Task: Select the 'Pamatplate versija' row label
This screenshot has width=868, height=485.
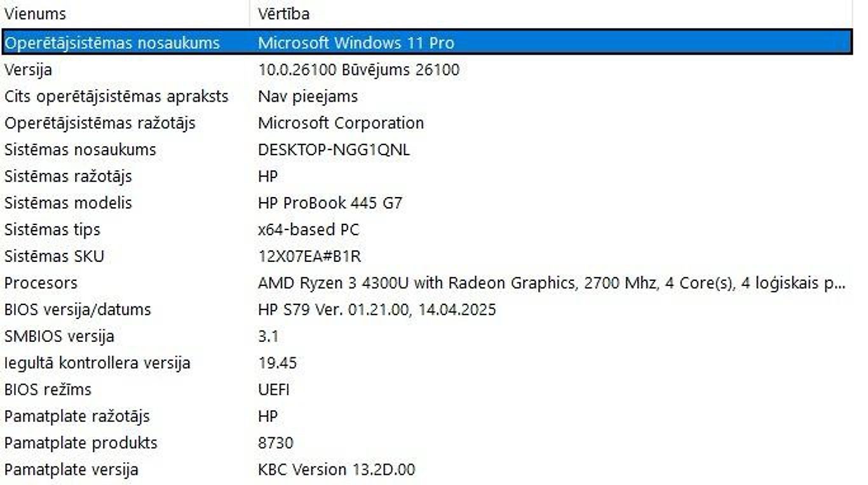Action: (71, 470)
